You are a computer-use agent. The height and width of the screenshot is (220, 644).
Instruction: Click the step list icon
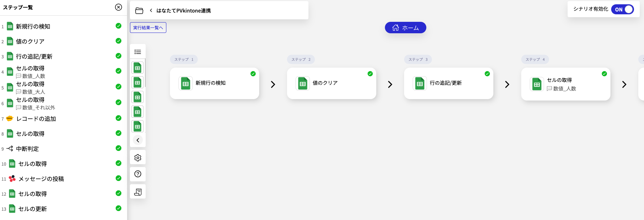[x=138, y=52]
